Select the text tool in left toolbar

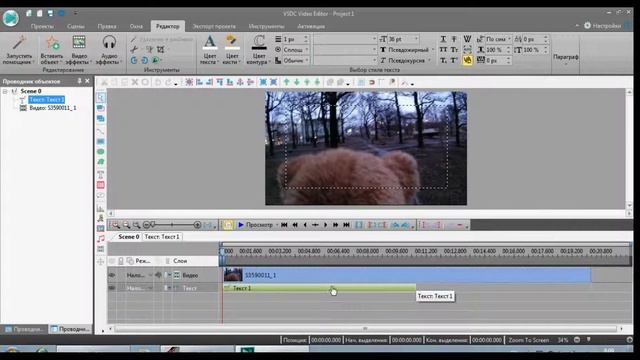pyautogui.click(x=100, y=175)
